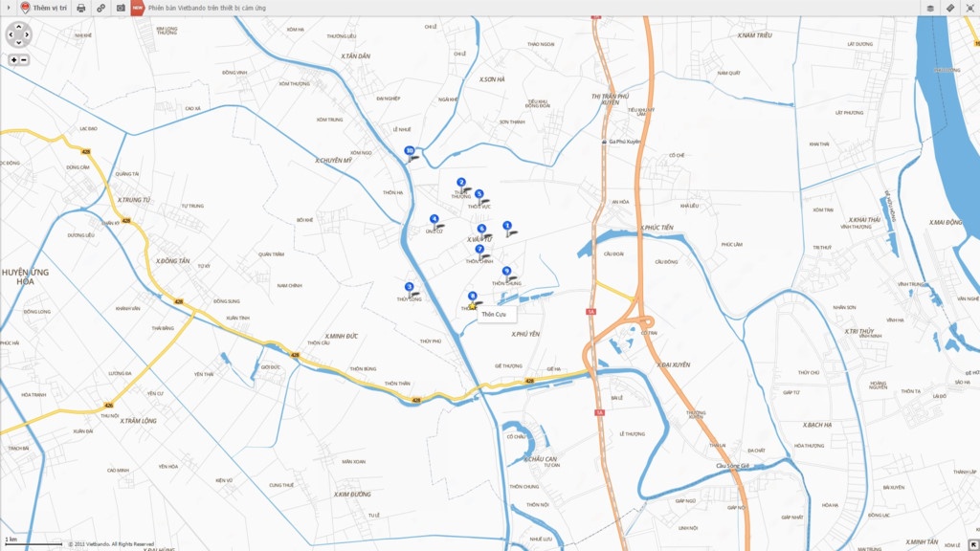Select map marker number 3
This screenshot has width=980, height=551.
(x=409, y=287)
